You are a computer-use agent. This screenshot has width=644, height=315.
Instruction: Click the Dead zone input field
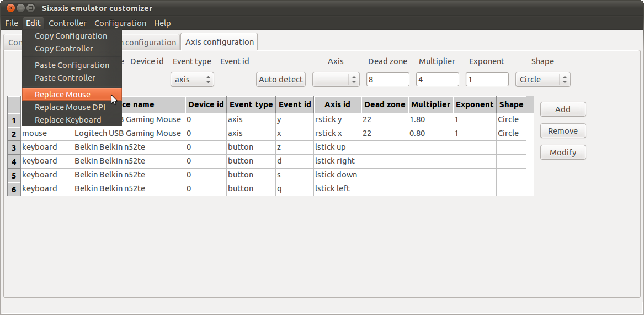[387, 80]
